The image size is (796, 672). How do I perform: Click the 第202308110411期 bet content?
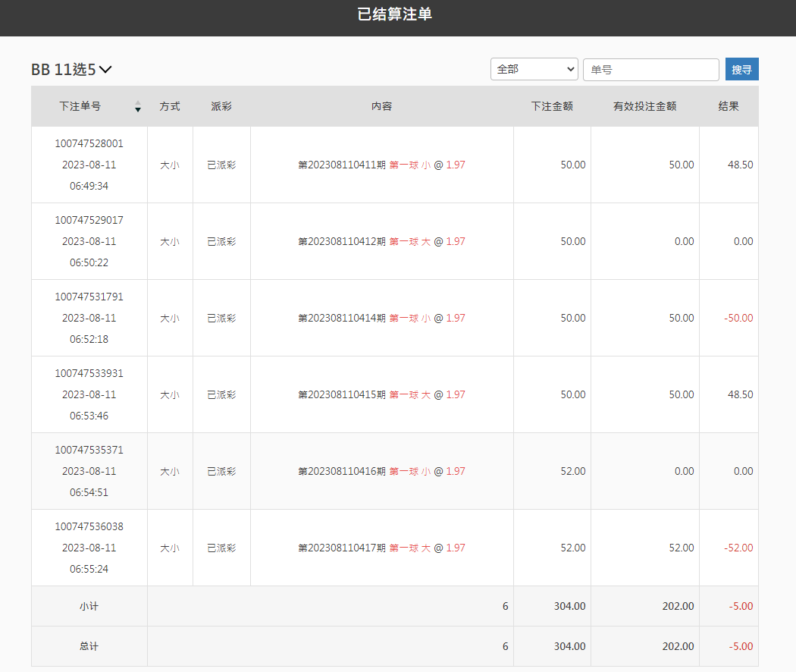pyautogui.click(x=381, y=165)
